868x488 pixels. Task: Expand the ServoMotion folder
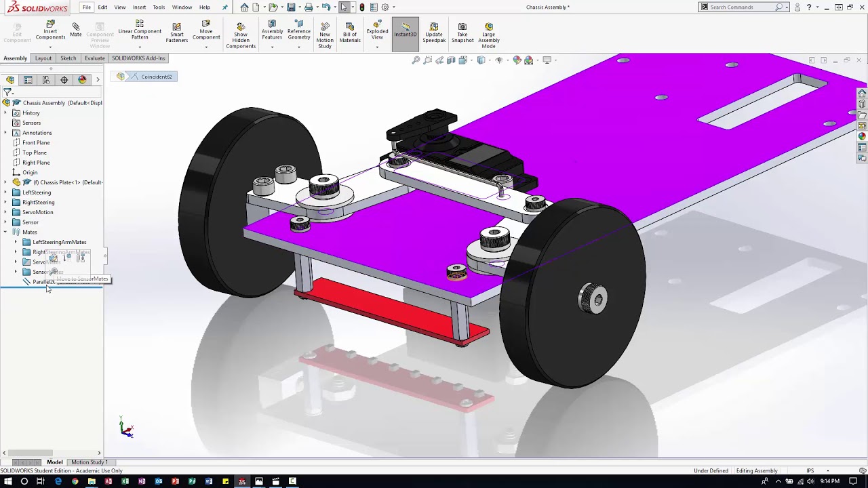[x=5, y=212]
